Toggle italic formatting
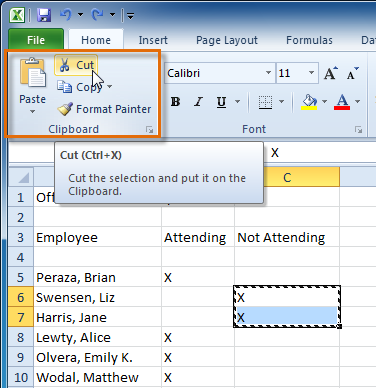The height and width of the screenshot is (388, 376). 199,101
